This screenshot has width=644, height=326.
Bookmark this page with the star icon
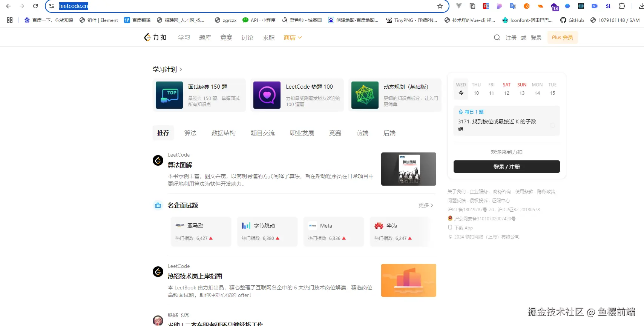[440, 6]
